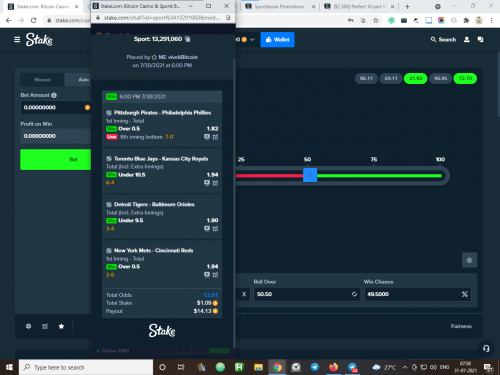Reload the page in the main browser
This screenshot has width=500, height=375.
point(33,20)
